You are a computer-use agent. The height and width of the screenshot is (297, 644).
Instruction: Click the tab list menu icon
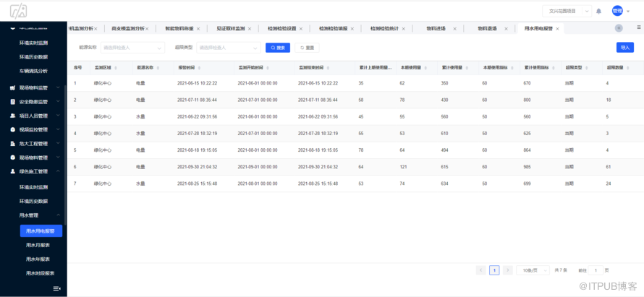[x=638, y=28]
